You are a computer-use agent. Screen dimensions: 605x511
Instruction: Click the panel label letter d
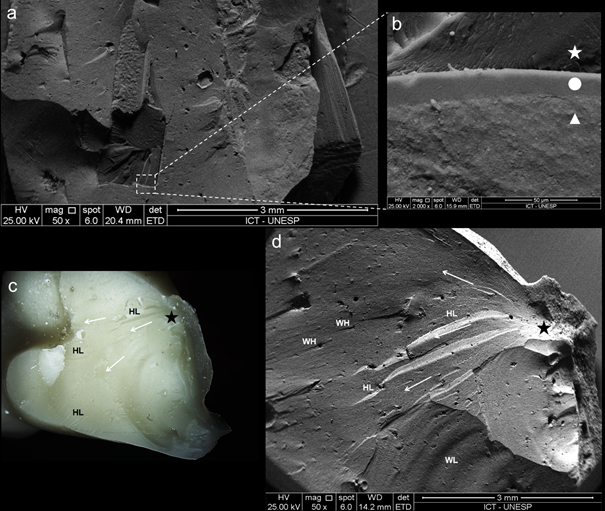pyautogui.click(x=277, y=241)
